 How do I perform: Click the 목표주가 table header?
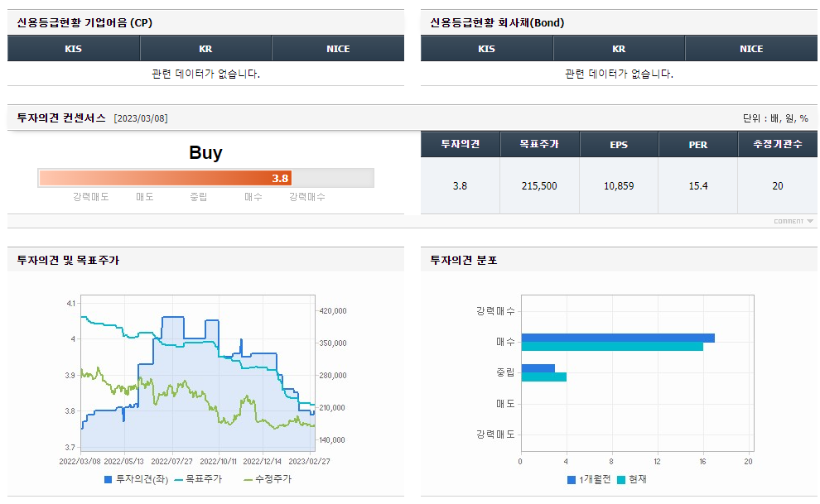(540, 144)
